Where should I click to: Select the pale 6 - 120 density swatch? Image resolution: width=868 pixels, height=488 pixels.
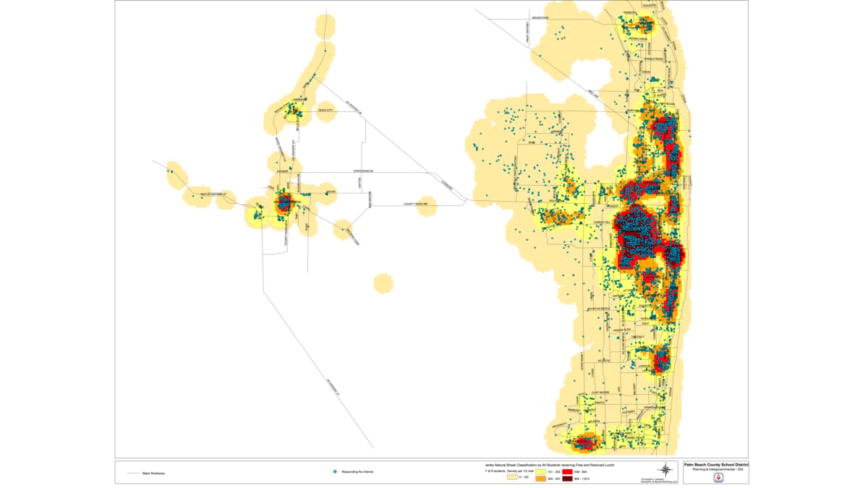coord(512,477)
